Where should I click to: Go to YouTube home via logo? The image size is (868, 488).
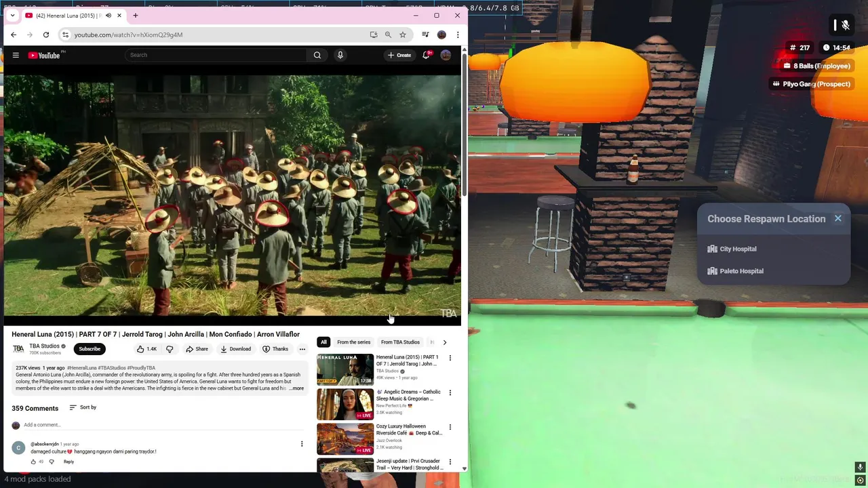pos(44,56)
